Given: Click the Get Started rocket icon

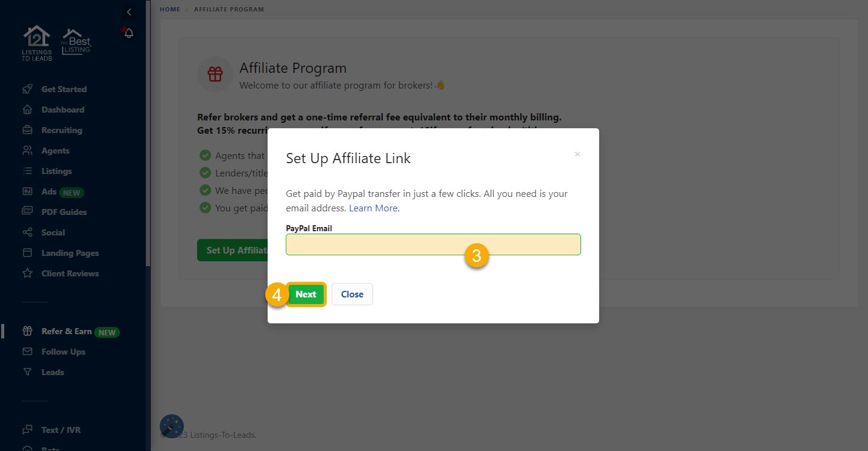Looking at the screenshot, I should click(27, 89).
